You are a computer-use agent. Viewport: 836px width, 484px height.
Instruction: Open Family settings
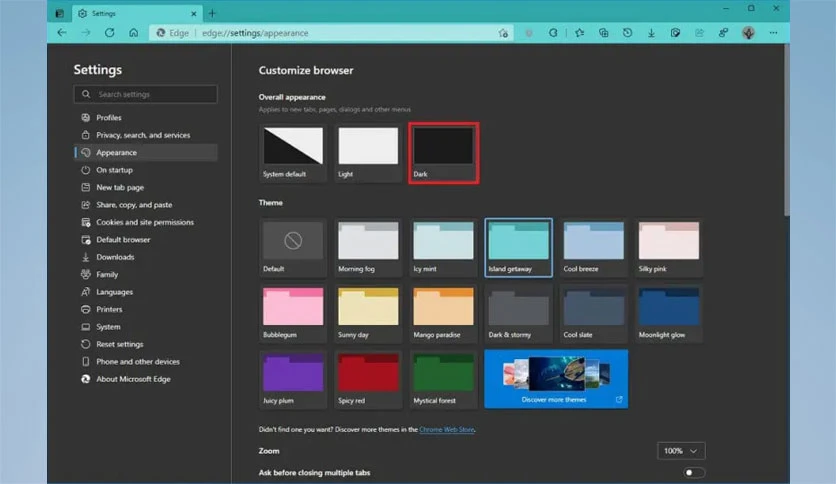(146, 275)
